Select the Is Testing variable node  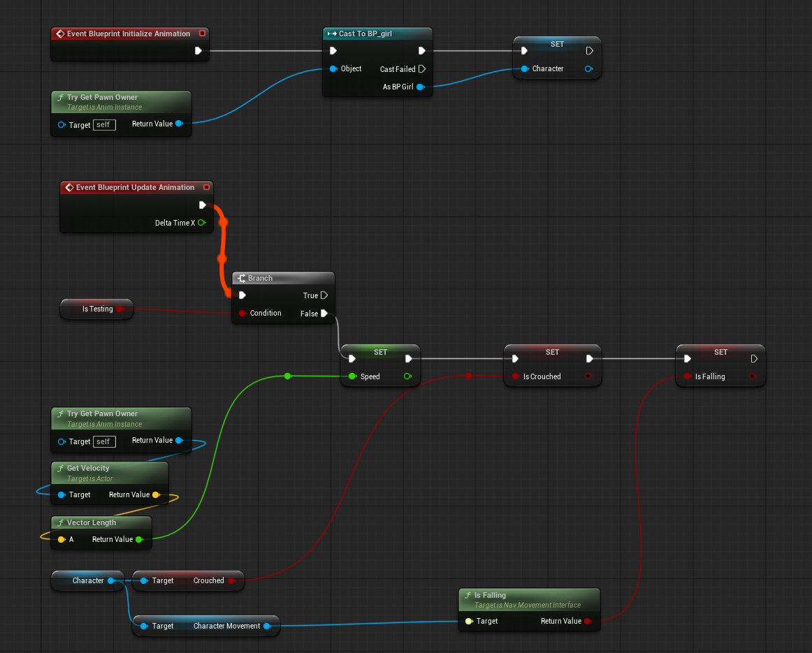pyautogui.click(x=96, y=309)
